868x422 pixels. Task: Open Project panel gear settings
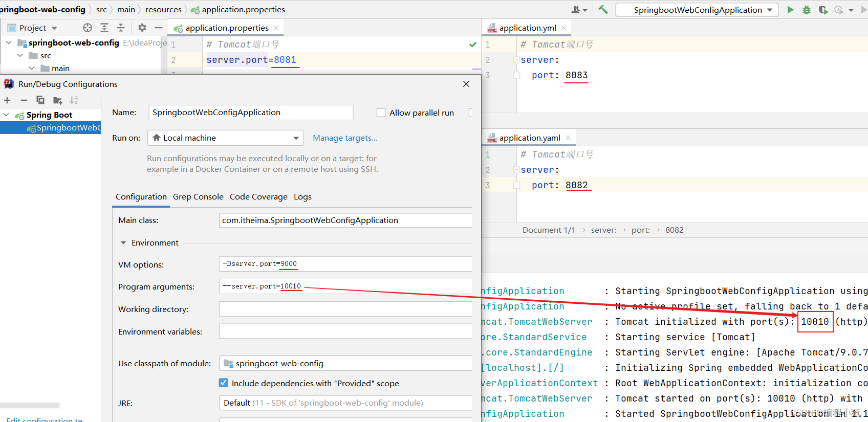tap(142, 28)
